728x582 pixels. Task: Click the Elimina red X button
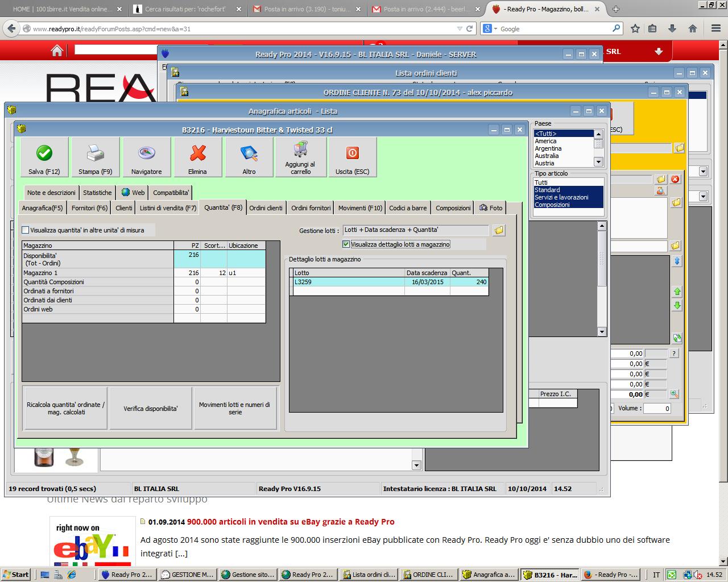(x=198, y=157)
